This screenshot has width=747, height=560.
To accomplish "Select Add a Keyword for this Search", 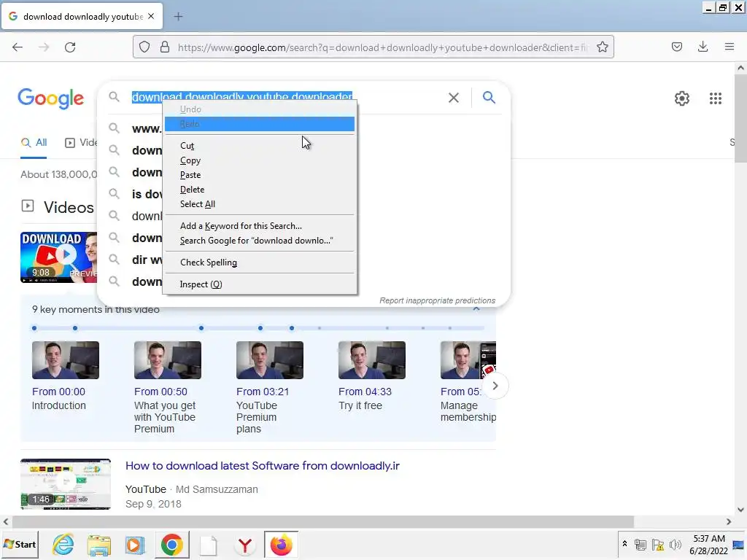I will point(260,226).
